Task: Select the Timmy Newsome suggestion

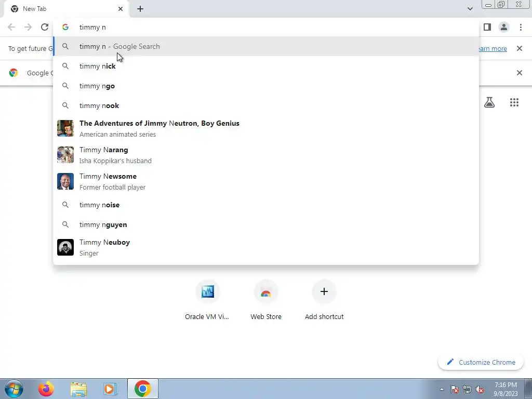Action: point(266,181)
